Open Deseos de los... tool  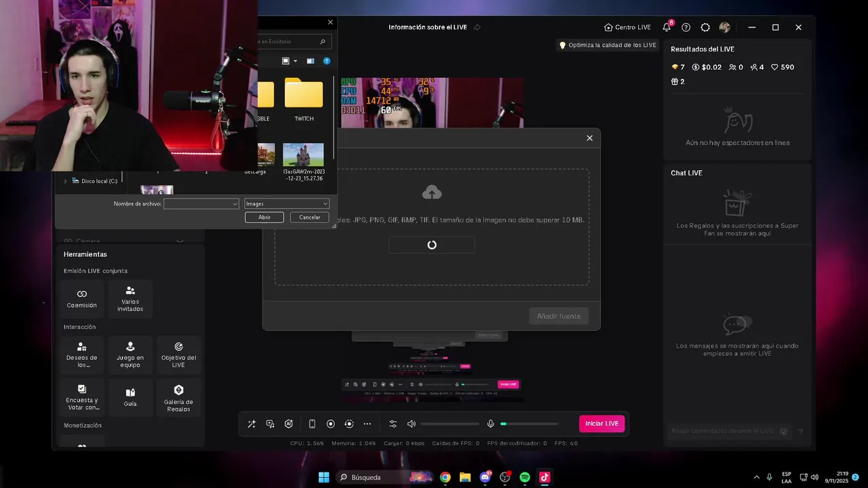click(x=81, y=354)
